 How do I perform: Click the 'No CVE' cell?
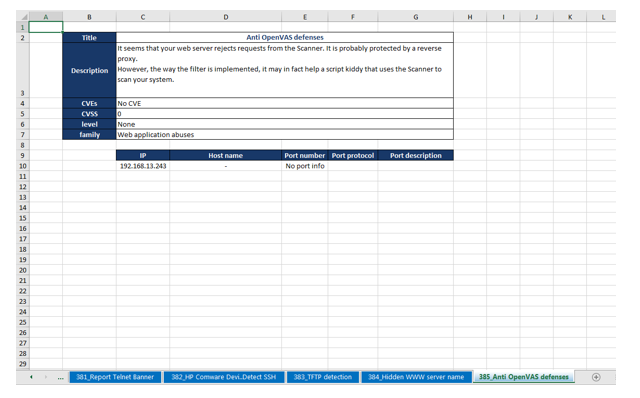point(284,103)
